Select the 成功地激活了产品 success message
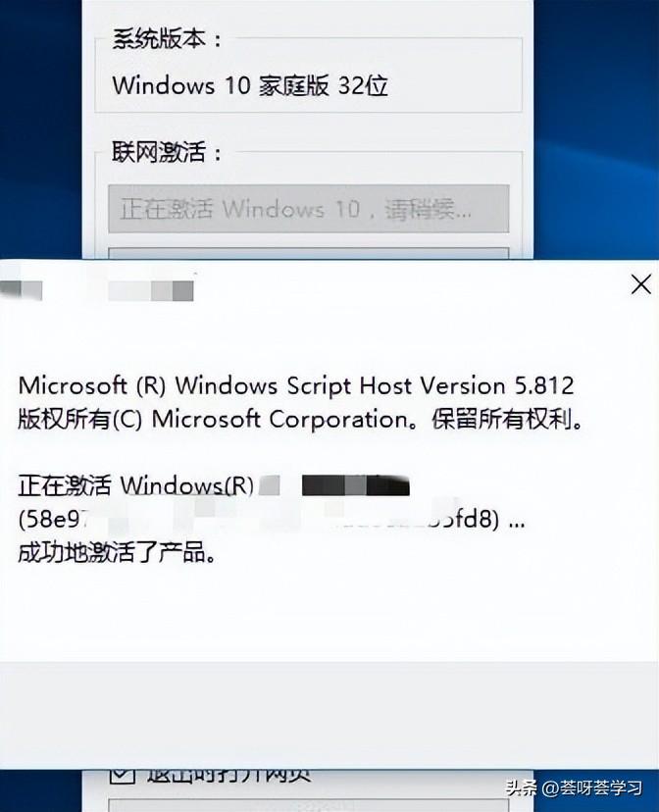This screenshot has height=812, width=659. [x=117, y=552]
